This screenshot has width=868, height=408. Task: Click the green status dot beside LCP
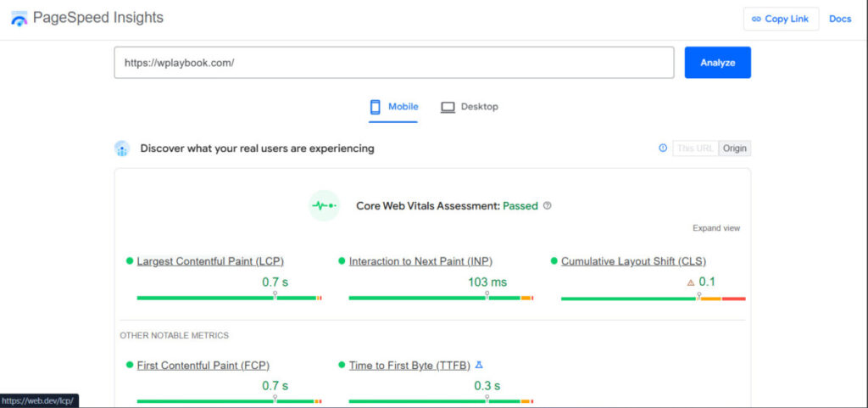[x=130, y=260]
